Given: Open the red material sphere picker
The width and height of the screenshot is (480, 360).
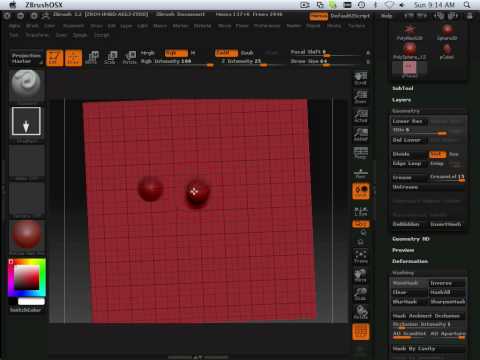Looking at the screenshot, I should pyautogui.click(x=27, y=235).
